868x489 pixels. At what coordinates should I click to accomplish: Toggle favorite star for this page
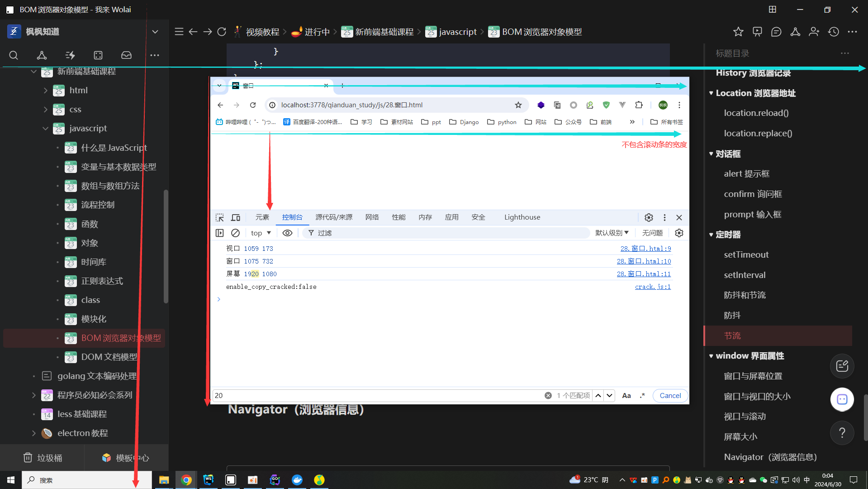tap(738, 32)
